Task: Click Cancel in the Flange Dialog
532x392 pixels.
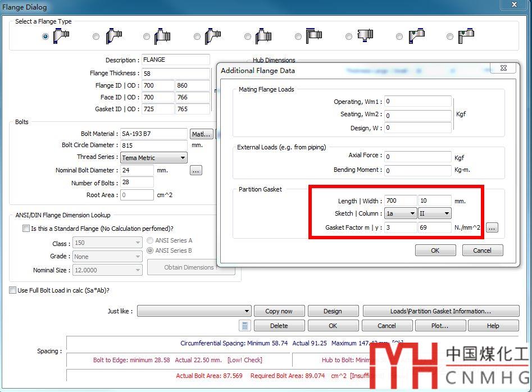Action: pyautogui.click(x=387, y=326)
